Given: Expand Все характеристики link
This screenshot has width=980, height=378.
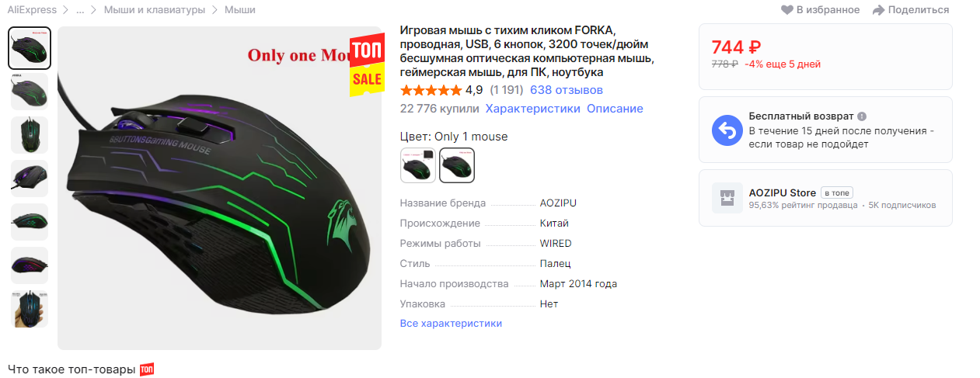Looking at the screenshot, I should [451, 324].
